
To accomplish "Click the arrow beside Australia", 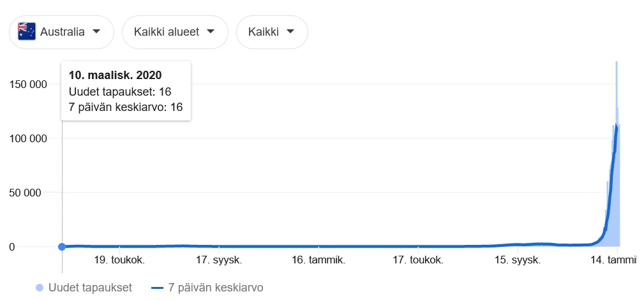I will pos(96,31).
